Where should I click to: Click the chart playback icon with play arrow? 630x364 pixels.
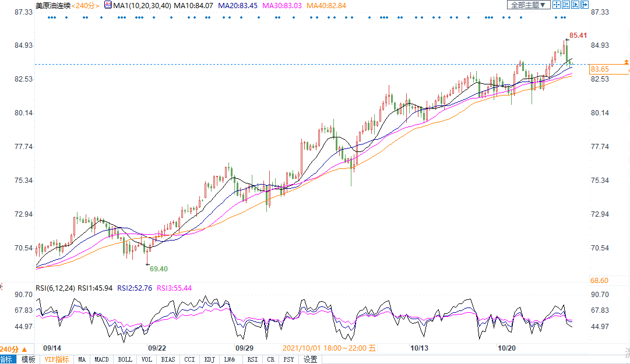click(576, 5)
